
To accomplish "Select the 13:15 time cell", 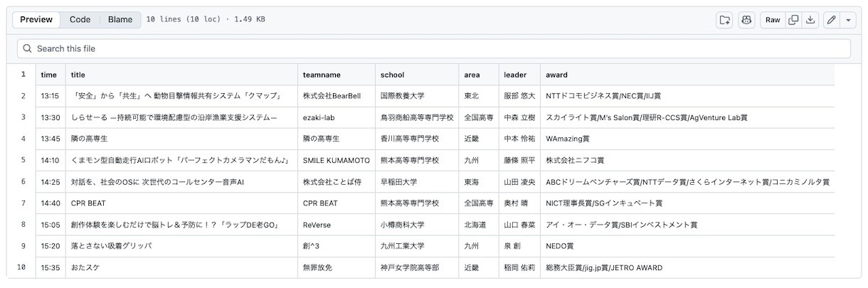I will click(50, 96).
